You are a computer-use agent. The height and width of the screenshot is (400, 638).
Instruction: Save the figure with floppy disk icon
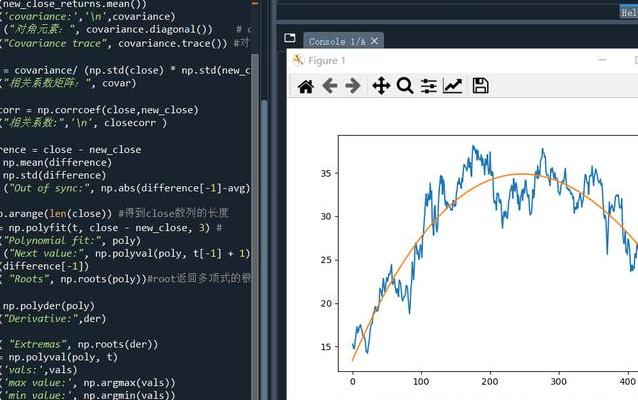point(480,86)
